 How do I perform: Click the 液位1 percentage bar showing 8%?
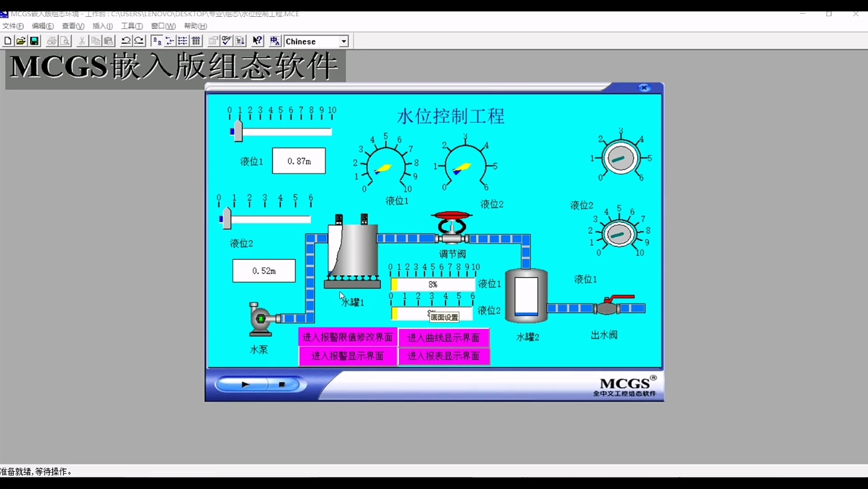point(433,284)
